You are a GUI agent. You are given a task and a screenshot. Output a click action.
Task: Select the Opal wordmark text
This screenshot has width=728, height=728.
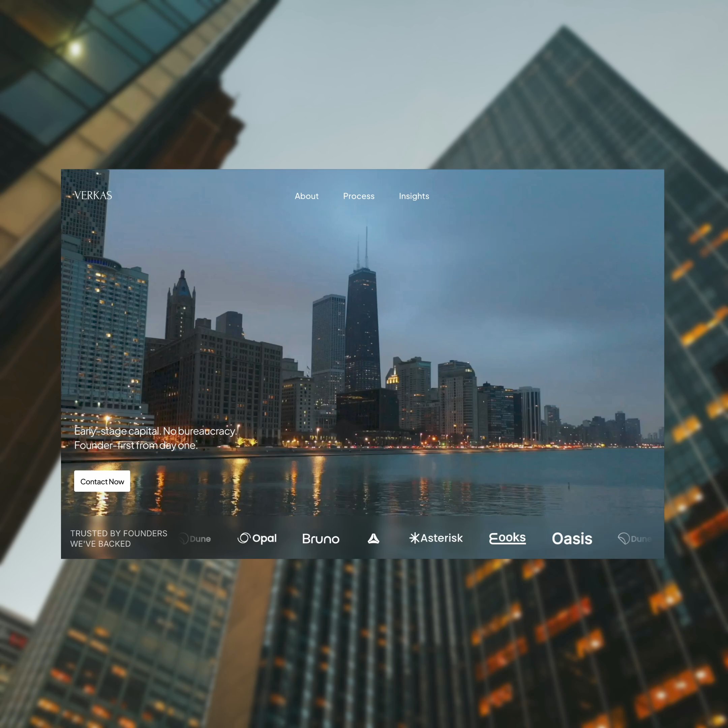click(x=264, y=539)
